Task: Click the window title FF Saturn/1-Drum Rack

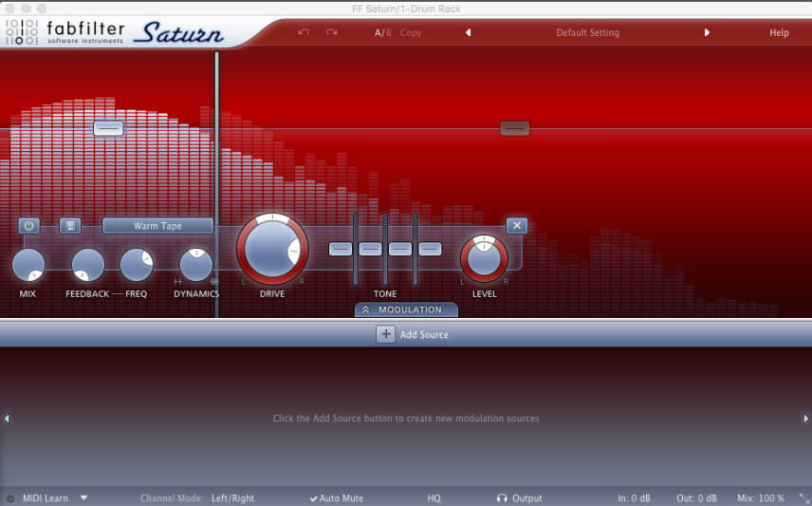Action: 406,9
